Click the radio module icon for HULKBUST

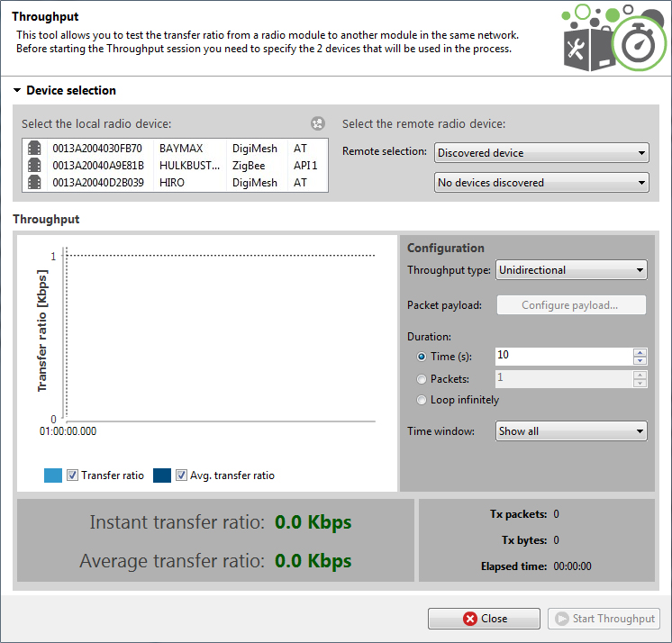(34, 166)
